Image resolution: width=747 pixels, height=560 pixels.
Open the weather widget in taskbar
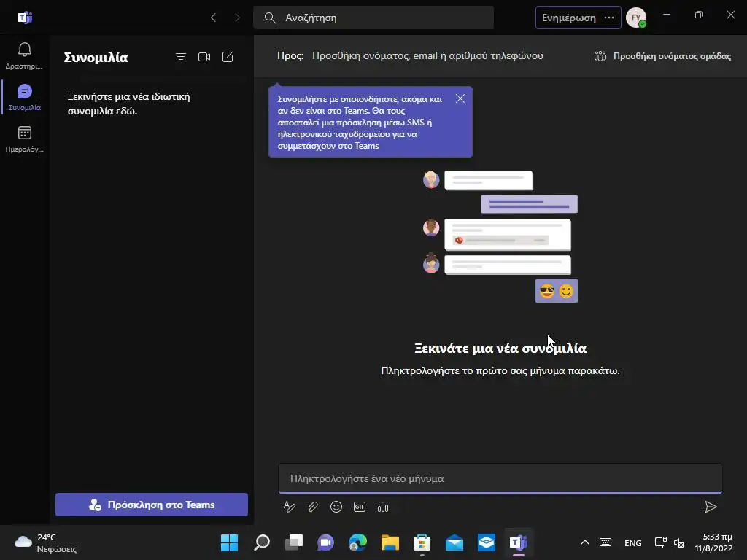point(46,542)
